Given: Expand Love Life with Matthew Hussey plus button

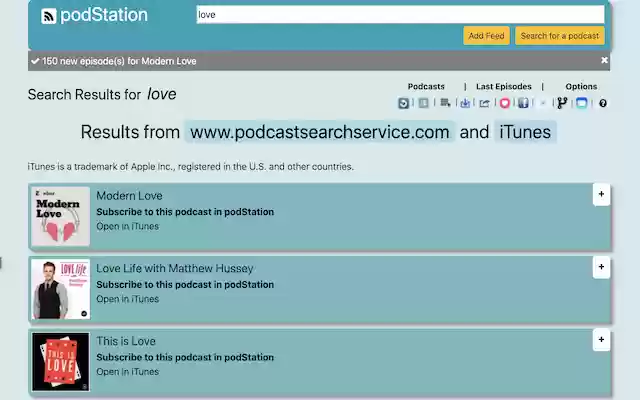Looking at the screenshot, I should pyautogui.click(x=601, y=267).
